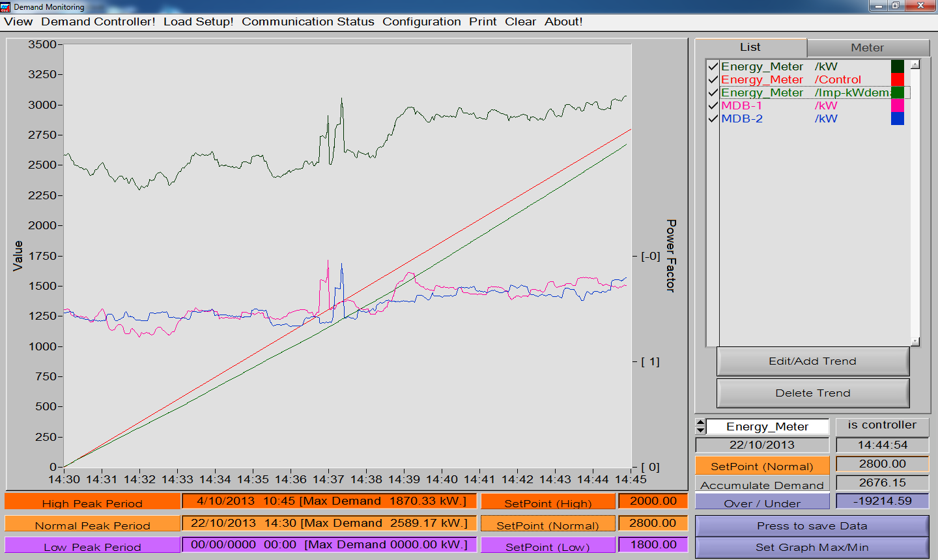Viewport: 938px width, 560px height.
Task: Click the right-panel setpoint value 2800.00
Action: [x=882, y=464]
